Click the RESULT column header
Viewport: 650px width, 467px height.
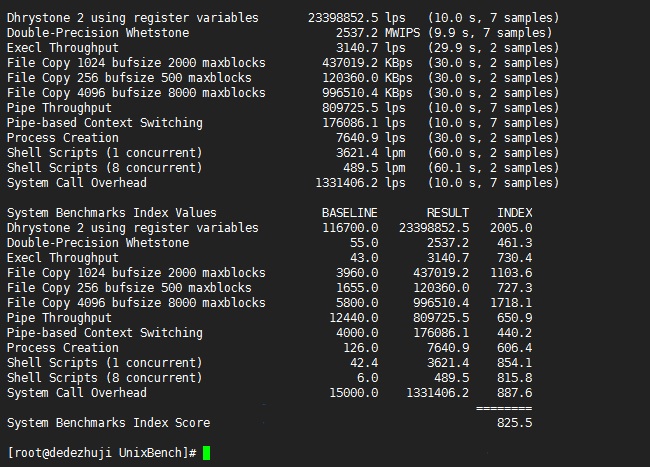coord(448,213)
